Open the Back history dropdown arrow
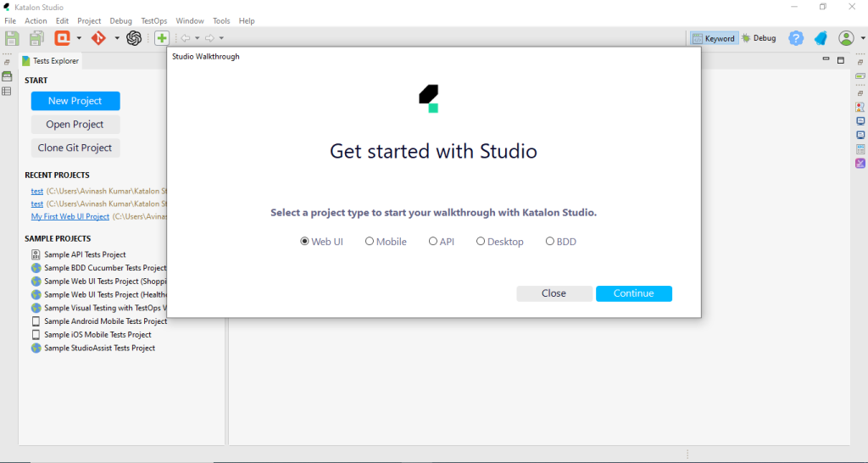Screen dimensions: 868x463 tap(197, 38)
